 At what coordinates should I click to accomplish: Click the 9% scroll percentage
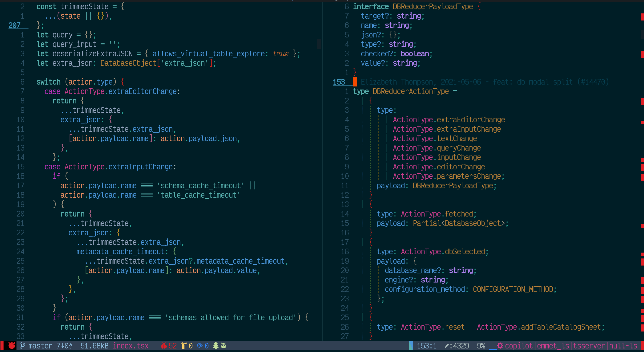pyautogui.click(x=481, y=346)
